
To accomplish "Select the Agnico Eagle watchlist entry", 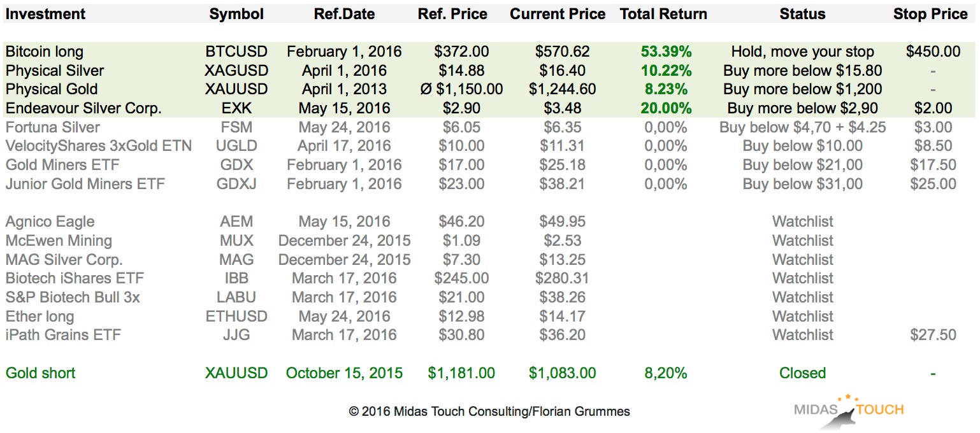I will pos(50,222).
